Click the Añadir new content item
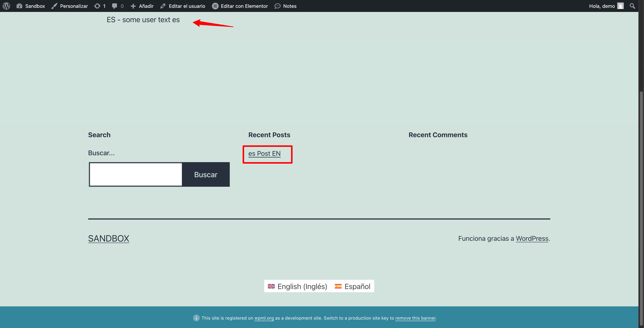 click(142, 6)
